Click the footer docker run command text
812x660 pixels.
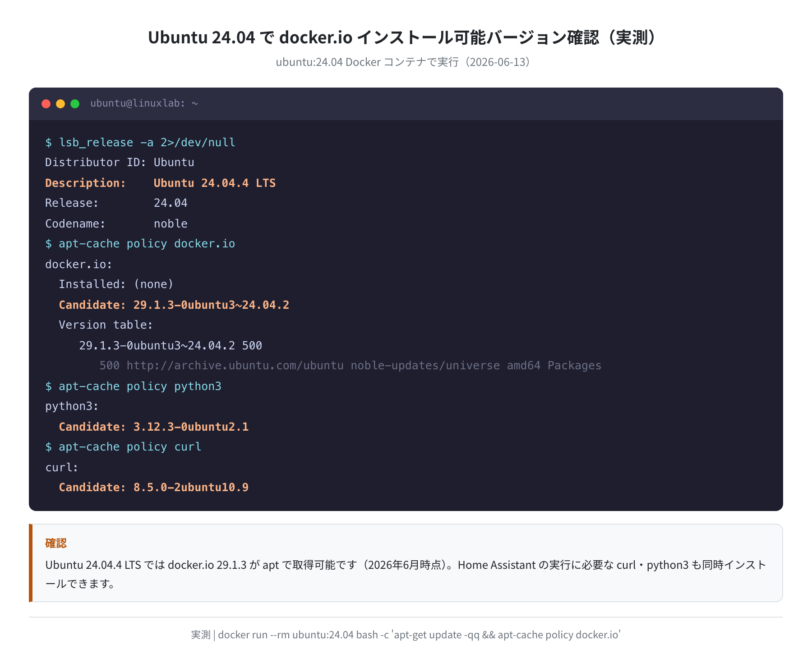406,635
